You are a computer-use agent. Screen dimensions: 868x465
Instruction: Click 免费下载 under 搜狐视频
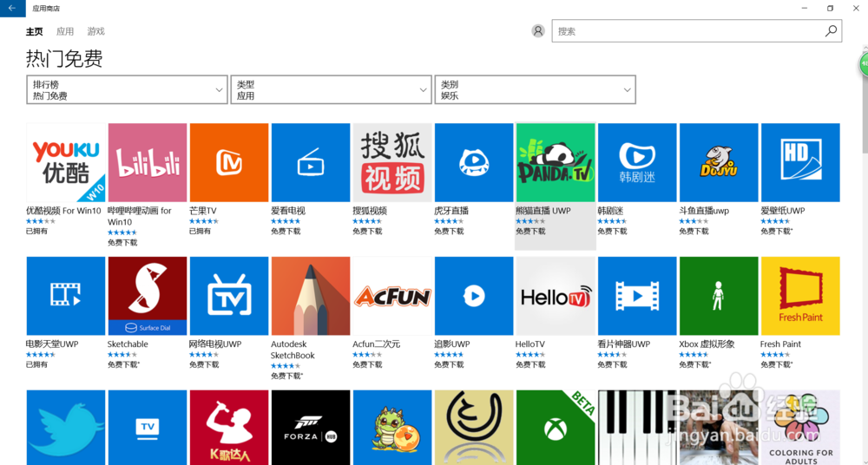tap(367, 232)
